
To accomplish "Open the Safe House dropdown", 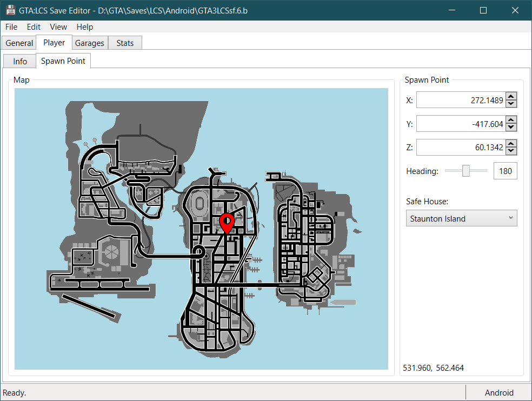I will [461, 218].
